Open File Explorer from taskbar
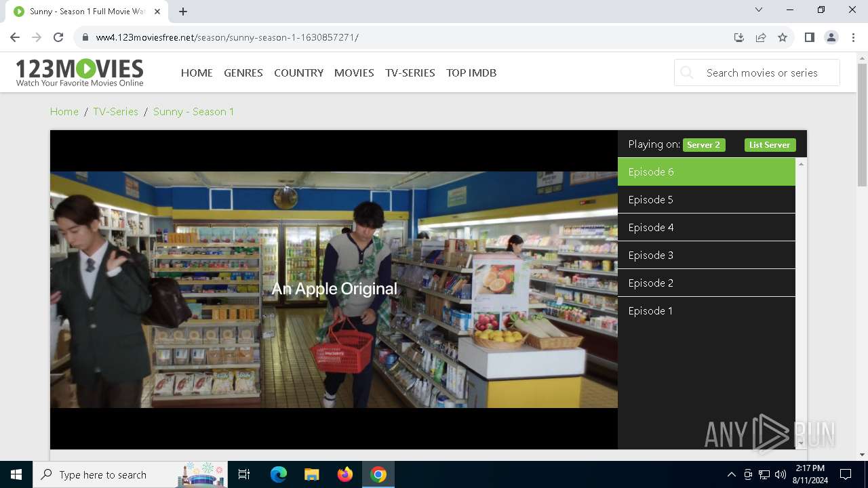This screenshot has width=868, height=488. [x=311, y=474]
